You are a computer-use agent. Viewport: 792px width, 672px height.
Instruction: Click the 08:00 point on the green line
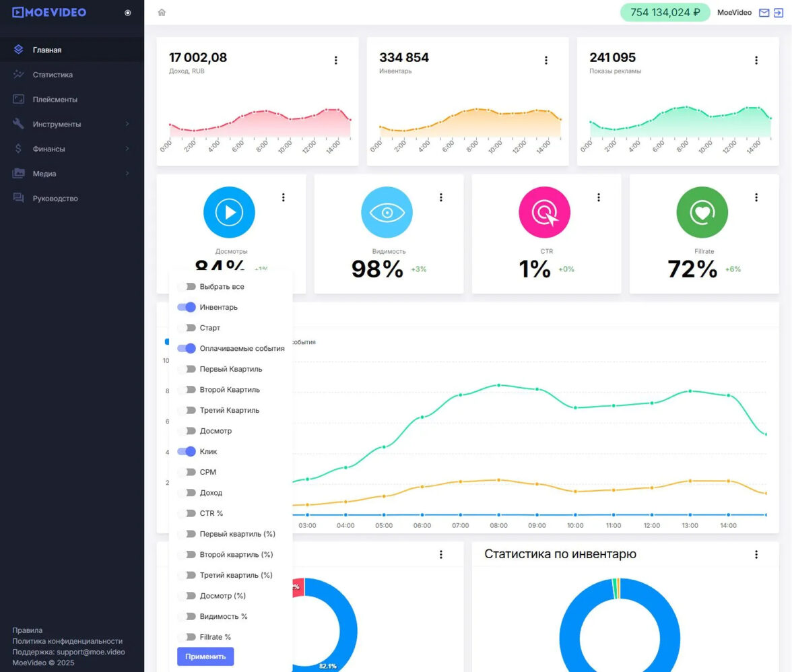[x=498, y=385]
